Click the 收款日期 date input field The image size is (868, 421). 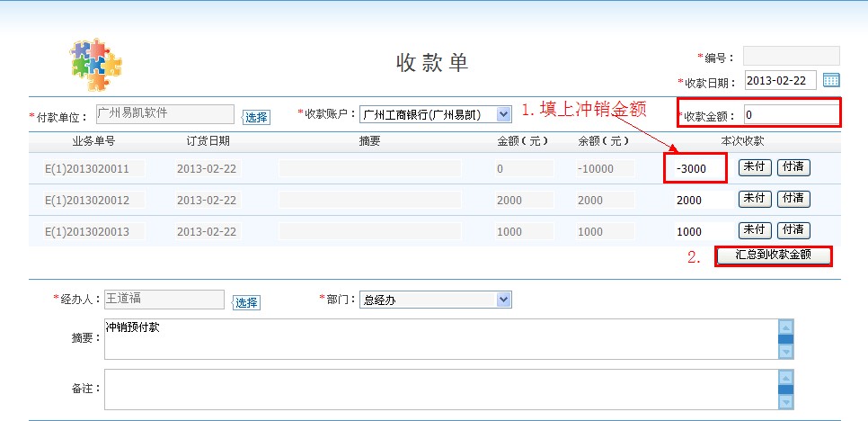780,81
